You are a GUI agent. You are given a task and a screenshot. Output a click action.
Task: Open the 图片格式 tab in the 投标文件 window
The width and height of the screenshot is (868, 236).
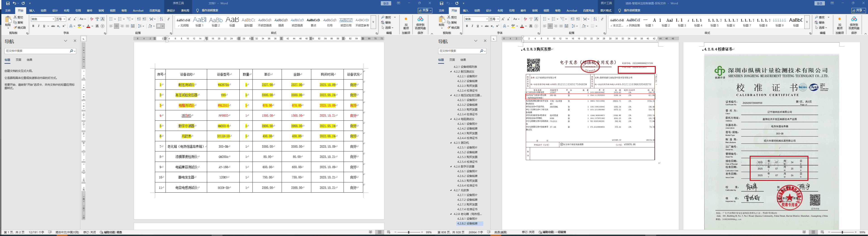(606, 10)
